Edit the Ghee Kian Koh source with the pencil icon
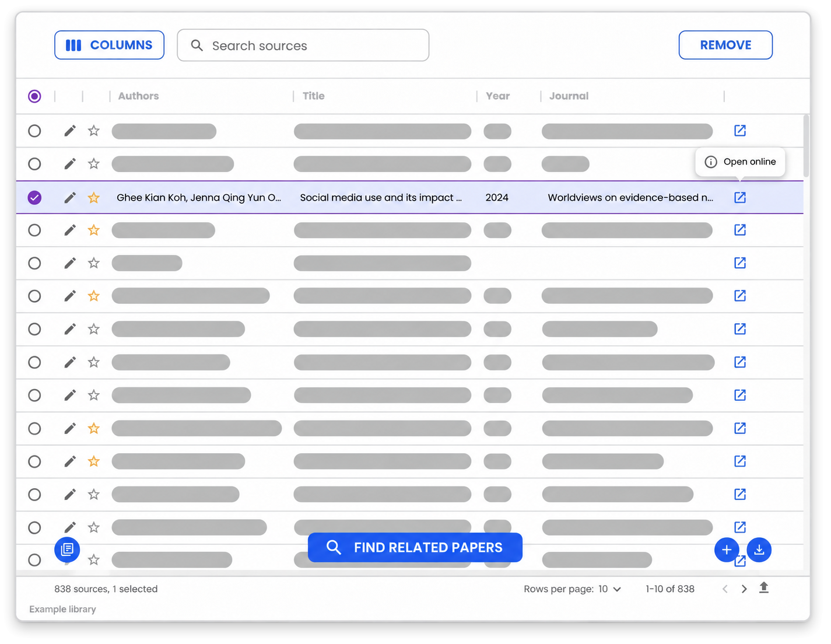Viewport: 831px width, 644px height. 70,198
